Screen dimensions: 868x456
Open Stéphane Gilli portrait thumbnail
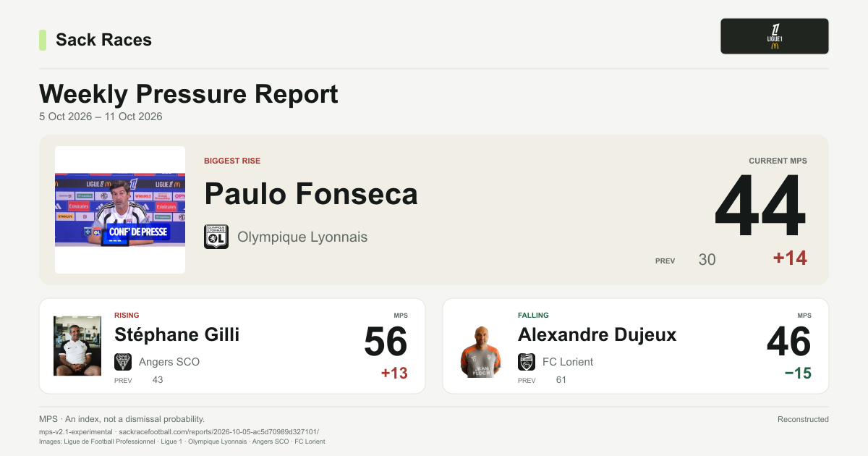pyautogui.click(x=77, y=346)
